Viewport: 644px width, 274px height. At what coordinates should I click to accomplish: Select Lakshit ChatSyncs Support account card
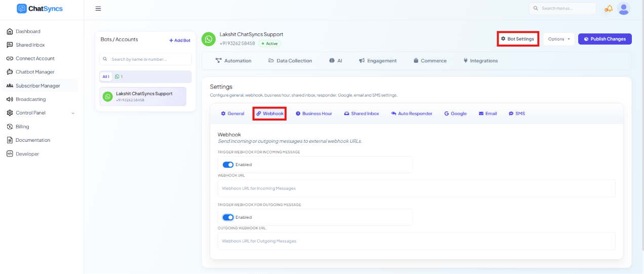[x=143, y=97]
